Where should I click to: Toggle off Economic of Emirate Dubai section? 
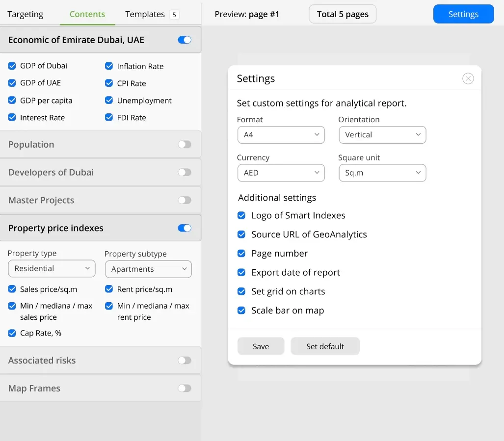pyautogui.click(x=185, y=40)
